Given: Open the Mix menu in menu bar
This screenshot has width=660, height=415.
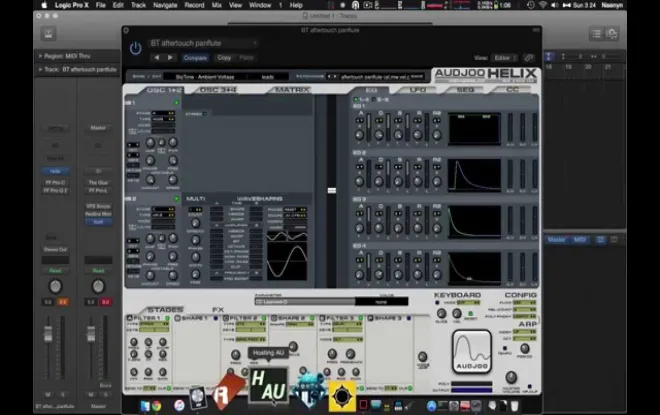Looking at the screenshot, I should pyautogui.click(x=216, y=5).
